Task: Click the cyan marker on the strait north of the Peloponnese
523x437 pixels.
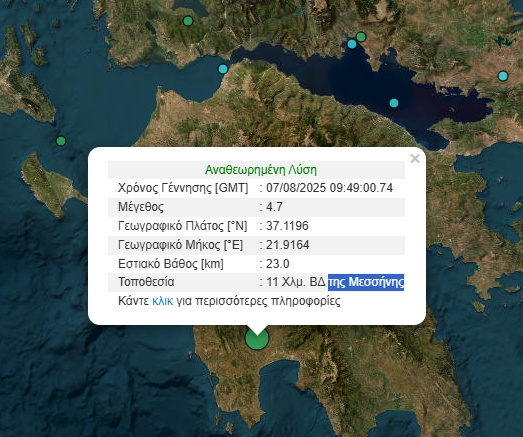Action: click(223, 69)
